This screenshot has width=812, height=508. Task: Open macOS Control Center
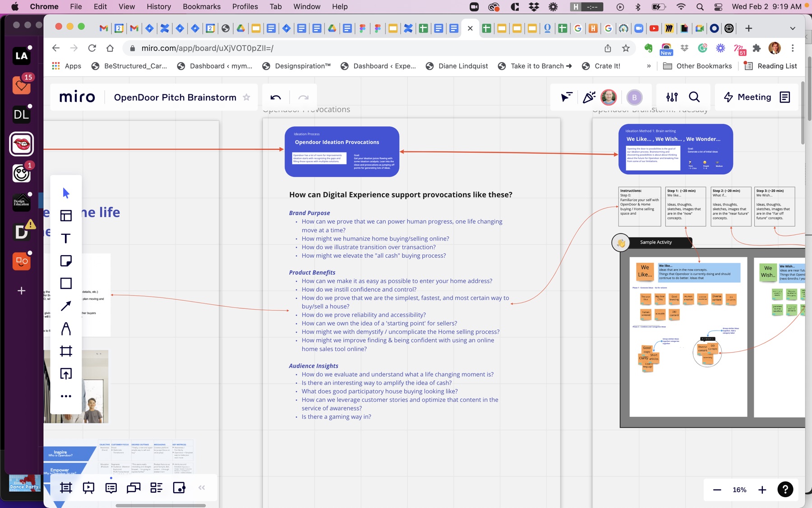[718, 6]
